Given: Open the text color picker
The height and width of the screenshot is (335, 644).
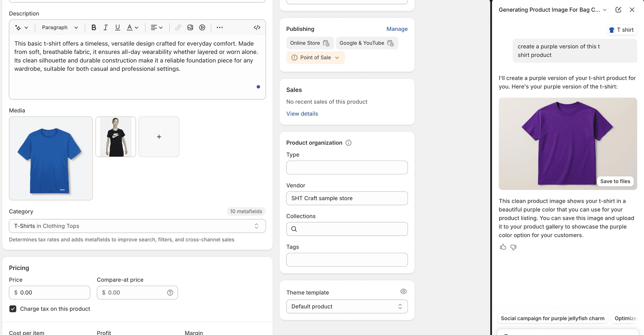Looking at the screenshot, I should [132, 27].
